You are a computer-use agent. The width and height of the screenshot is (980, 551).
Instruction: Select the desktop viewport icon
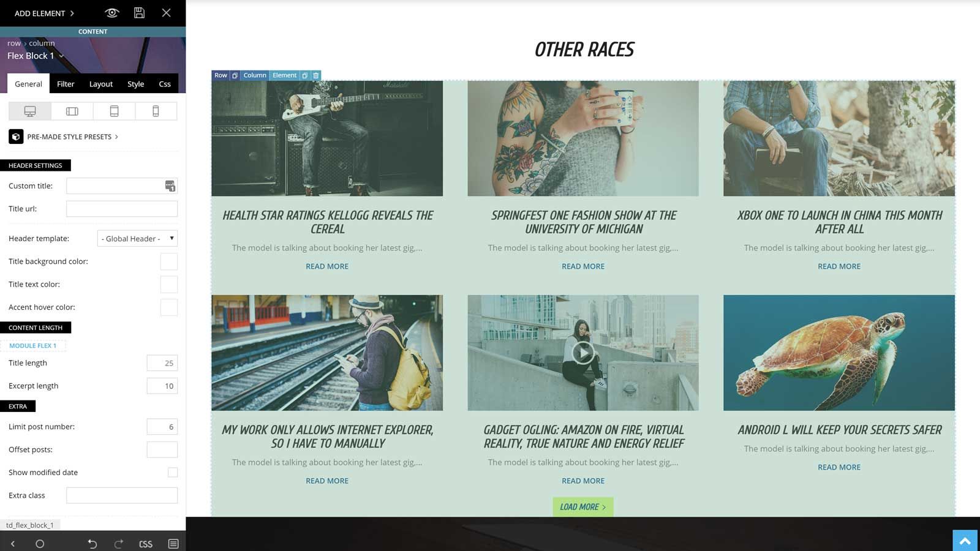pos(30,111)
